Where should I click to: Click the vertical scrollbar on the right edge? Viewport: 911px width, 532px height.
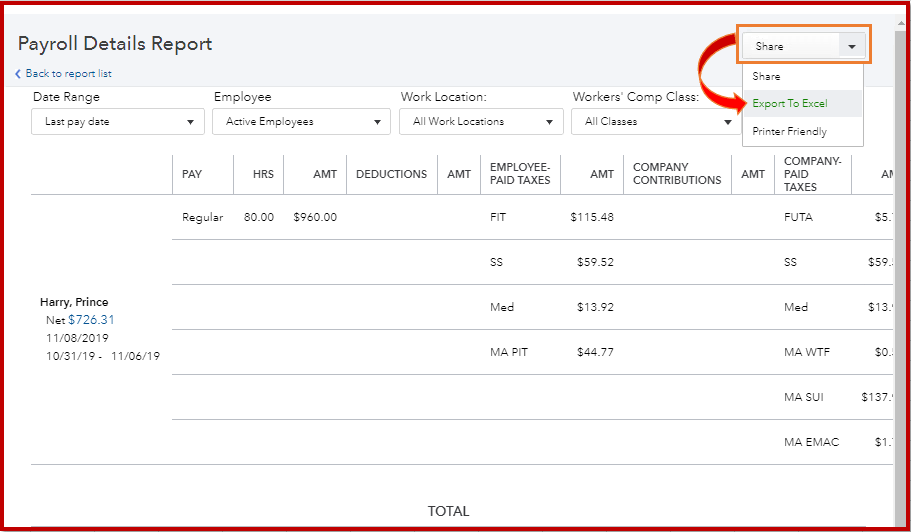click(899, 300)
